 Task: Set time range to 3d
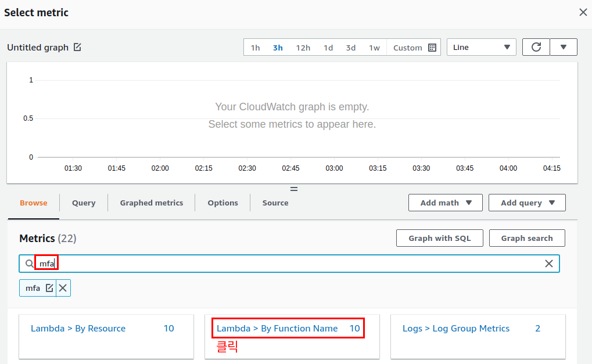pyautogui.click(x=351, y=48)
